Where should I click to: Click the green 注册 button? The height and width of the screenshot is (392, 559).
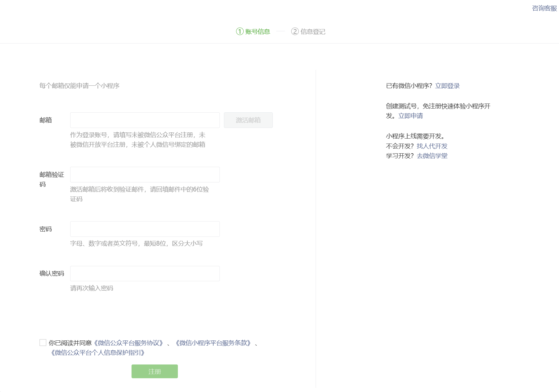point(155,371)
